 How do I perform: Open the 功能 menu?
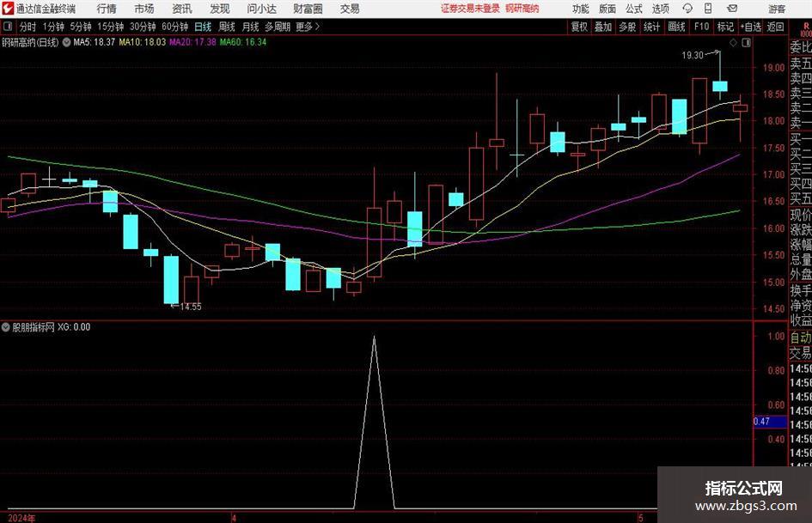point(581,9)
